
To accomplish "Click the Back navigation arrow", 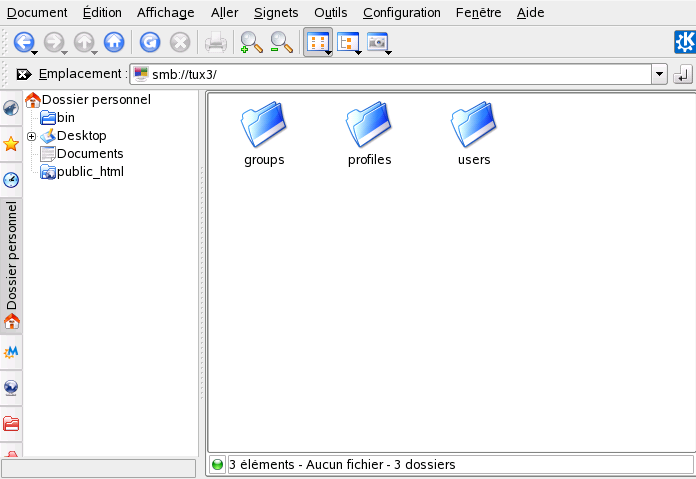I will [x=24, y=42].
